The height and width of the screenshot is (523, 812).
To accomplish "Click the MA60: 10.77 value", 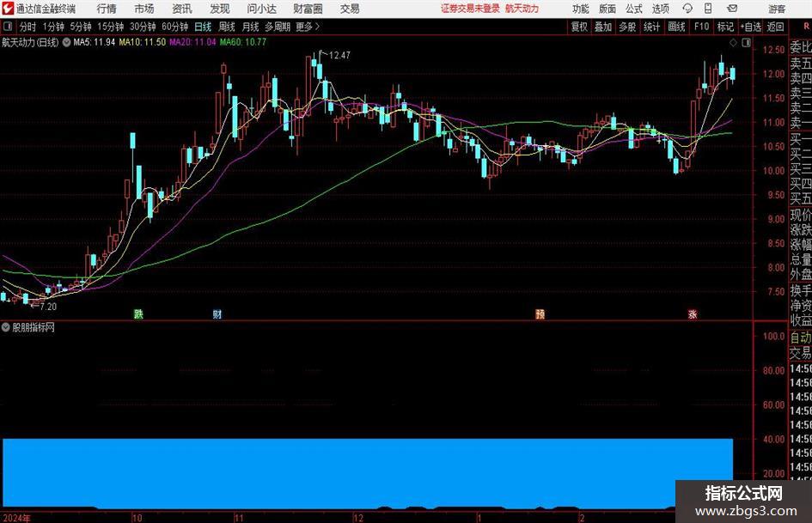I will click(243, 42).
